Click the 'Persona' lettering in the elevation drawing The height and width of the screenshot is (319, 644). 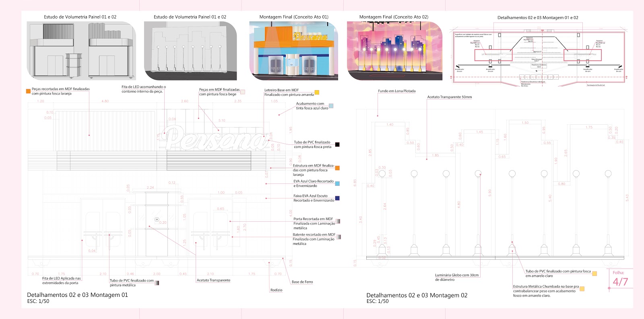(x=215, y=137)
